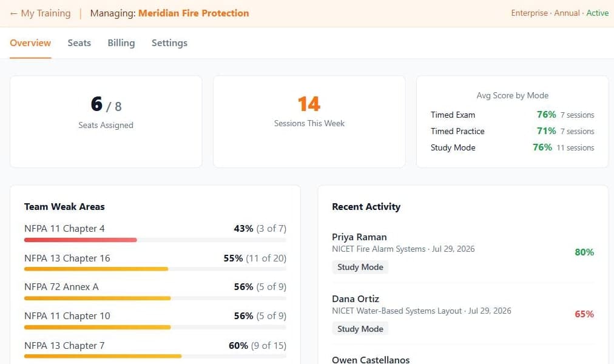
Task: Click the red NFPA 11 Chapter 4 progress bar
Action: point(80,240)
